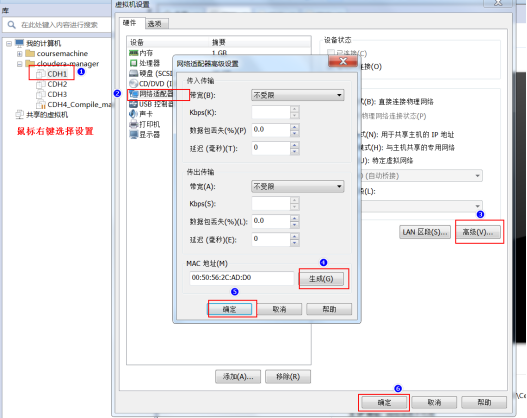Increase outgoing packet loss (L) stepper
This screenshot has height=418, width=527.
coord(294,218)
